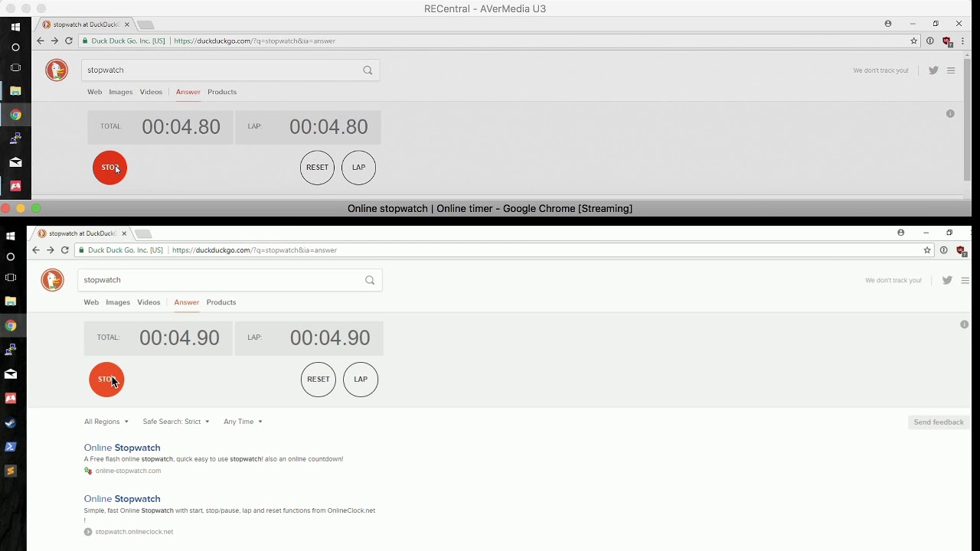This screenshot has height=551, width=980.
Task: Click Chrome profile icon in RECentral window
Action: click(x=888, y=24)
